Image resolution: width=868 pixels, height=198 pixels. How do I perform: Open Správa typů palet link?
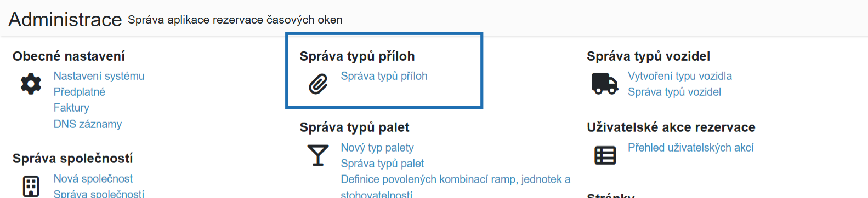coord(382,164)
